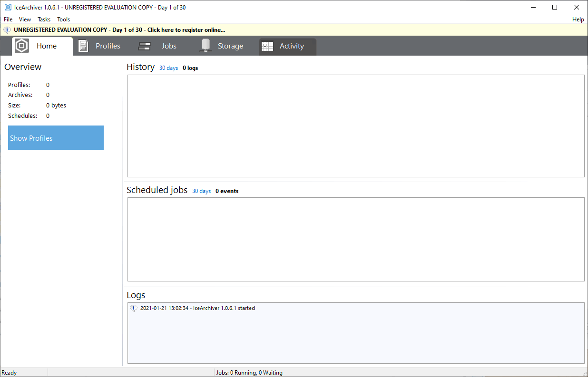
Task: Click the IceArchiver title bar app icon
Action: 8,7
